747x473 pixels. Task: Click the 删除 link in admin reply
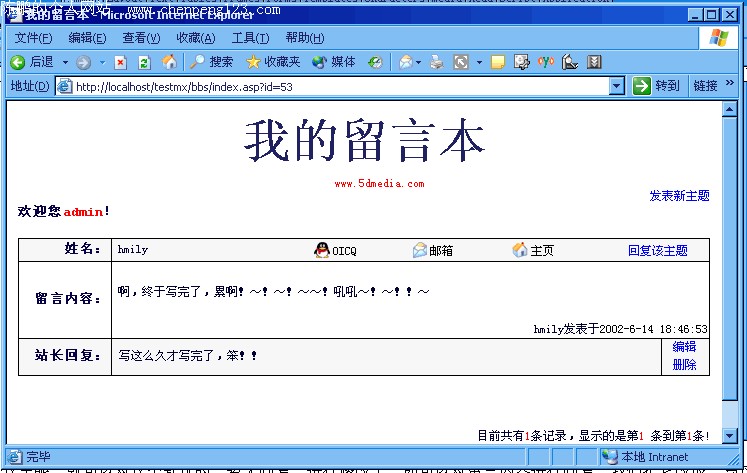click(x=684, y=365)
